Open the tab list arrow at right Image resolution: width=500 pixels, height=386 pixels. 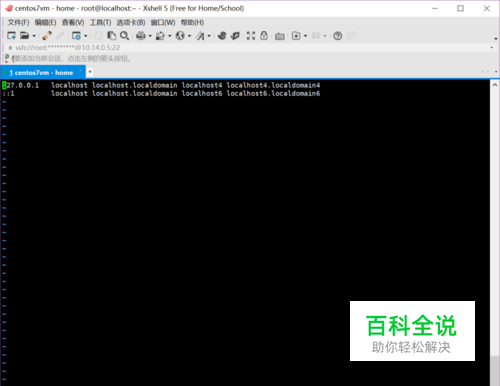pos(496,72)
